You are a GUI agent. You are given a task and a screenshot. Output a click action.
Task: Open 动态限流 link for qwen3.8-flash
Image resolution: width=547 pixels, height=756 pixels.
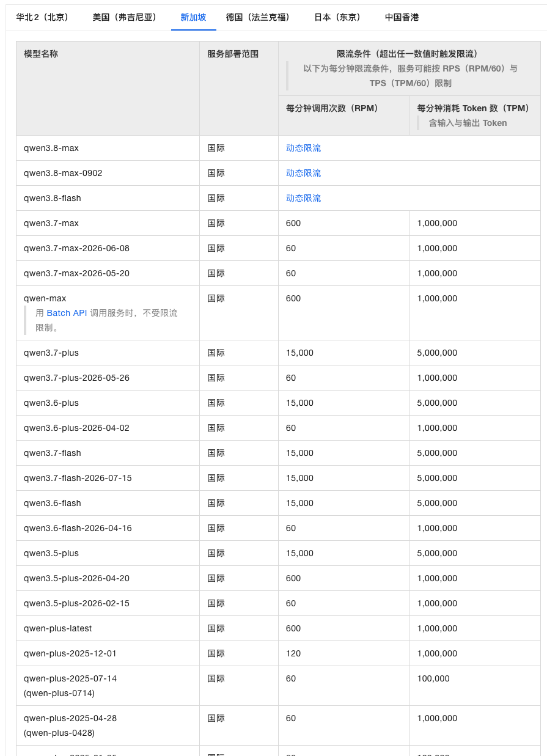(303, 198)
